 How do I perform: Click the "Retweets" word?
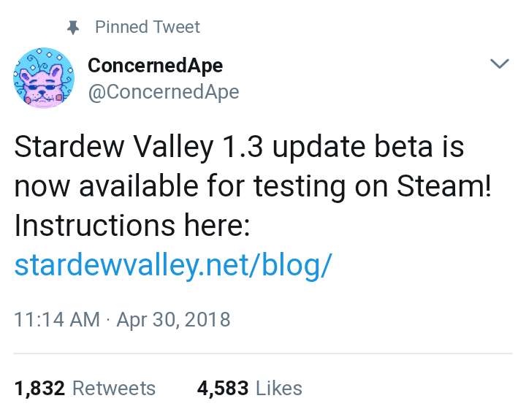pyautogui.click(x=115, y=388)
